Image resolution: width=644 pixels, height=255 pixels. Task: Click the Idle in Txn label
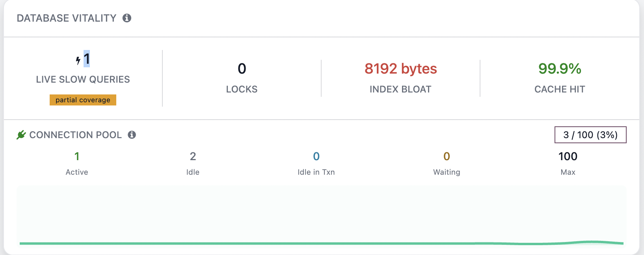(316, 172)
